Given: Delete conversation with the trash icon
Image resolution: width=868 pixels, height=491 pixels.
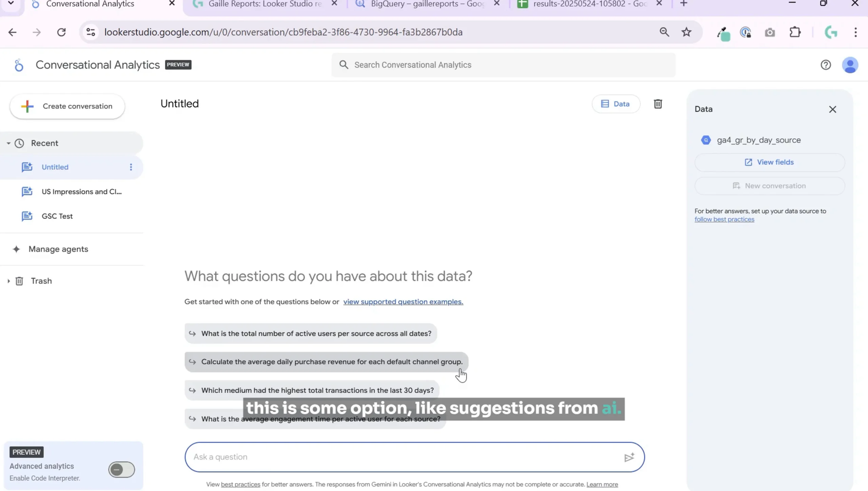Looking at the screenshot, I should coord(658,104).
